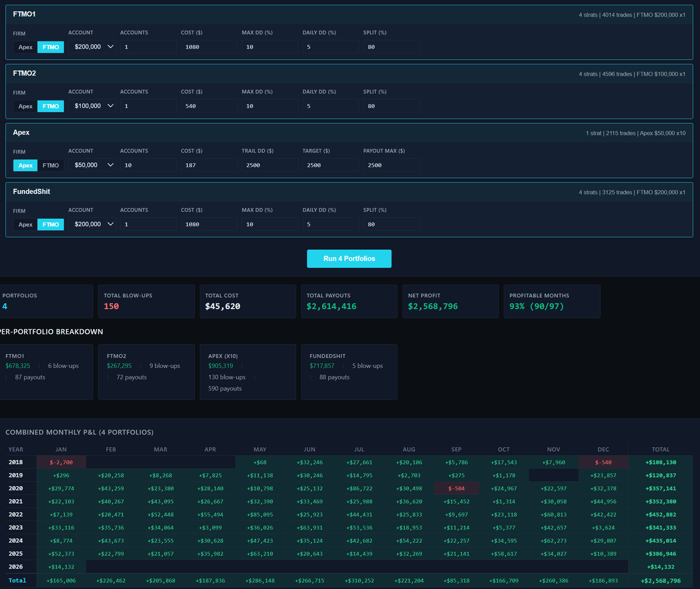Edit Apex Trail DD field
Viewport: 700px width, 589px height.
tap(270, 165)
